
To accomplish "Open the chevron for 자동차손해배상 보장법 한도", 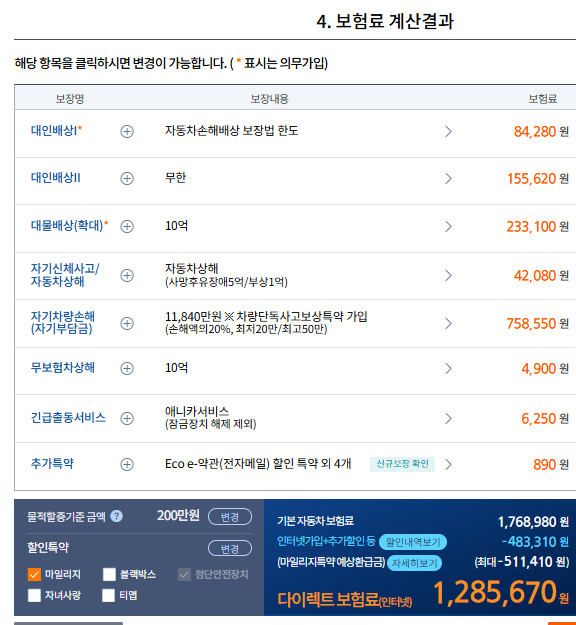I will [448, 132].
